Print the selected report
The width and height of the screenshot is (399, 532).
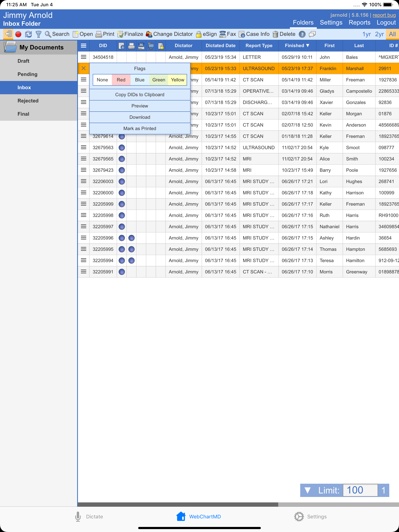point(105,34)
